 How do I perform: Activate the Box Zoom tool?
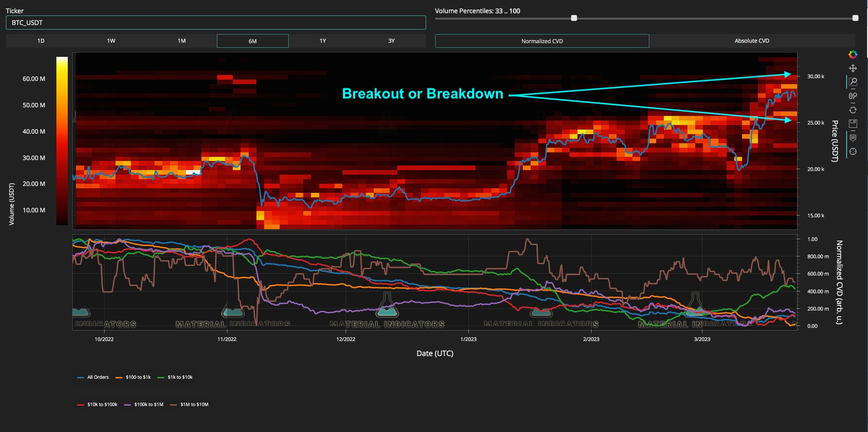(x=853, y=82)
